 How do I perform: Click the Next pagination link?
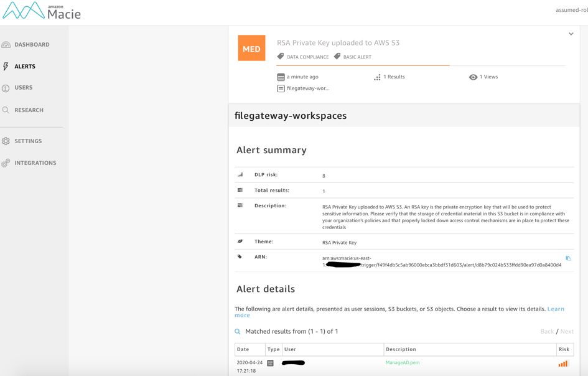567,331
